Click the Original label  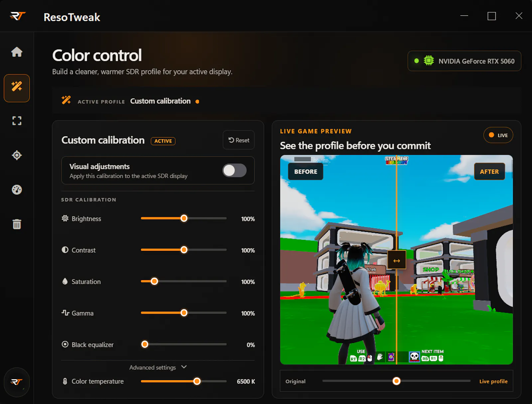(295, 381)
